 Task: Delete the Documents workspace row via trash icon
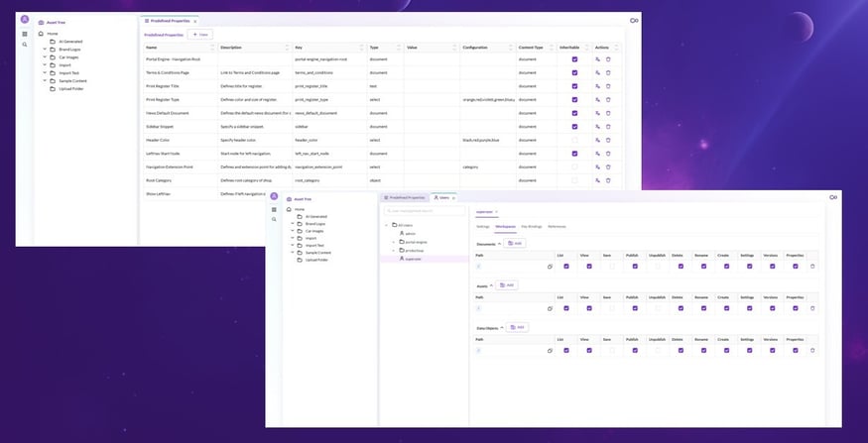point(812,267)
